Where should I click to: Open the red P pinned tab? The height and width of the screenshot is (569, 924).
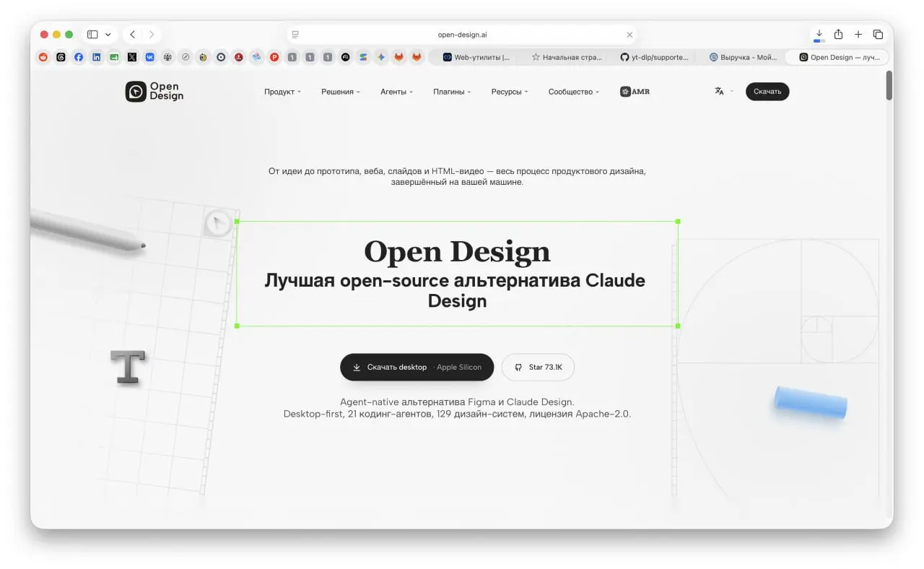[274, 57]
